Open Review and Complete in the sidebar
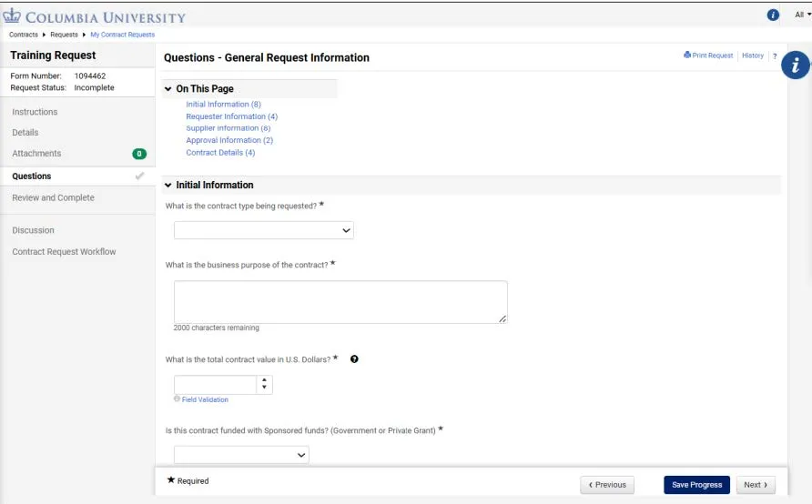 tap(54, 197)
